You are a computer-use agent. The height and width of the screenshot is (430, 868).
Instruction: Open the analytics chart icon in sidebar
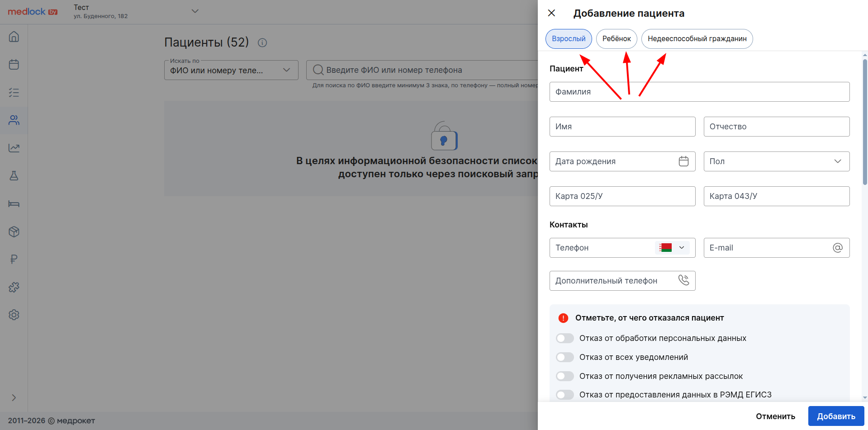14,148
